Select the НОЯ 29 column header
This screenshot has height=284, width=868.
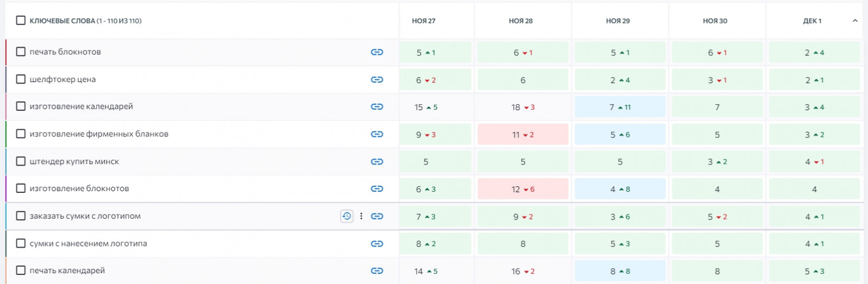(x=618, y=21)
